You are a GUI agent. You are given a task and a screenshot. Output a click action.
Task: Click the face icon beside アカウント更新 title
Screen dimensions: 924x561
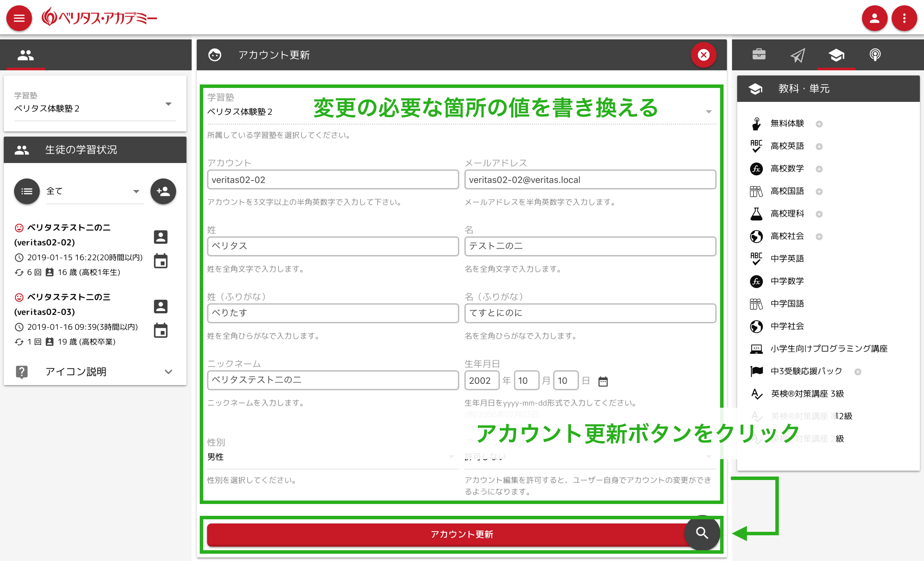point(215,55)
